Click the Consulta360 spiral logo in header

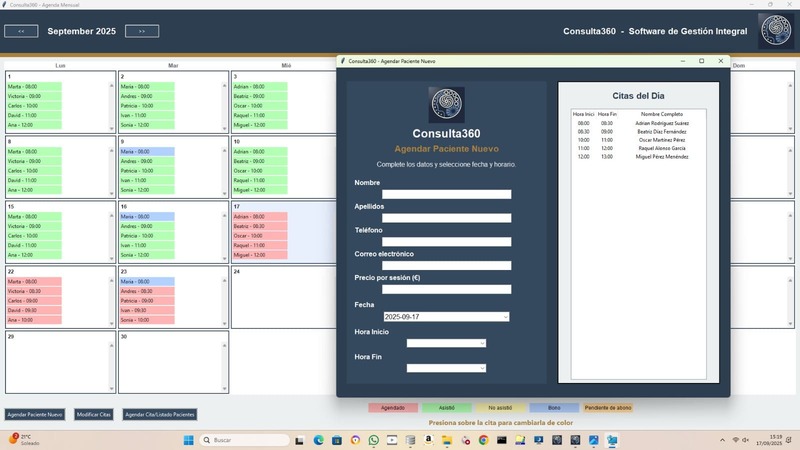tap(776, 31)
